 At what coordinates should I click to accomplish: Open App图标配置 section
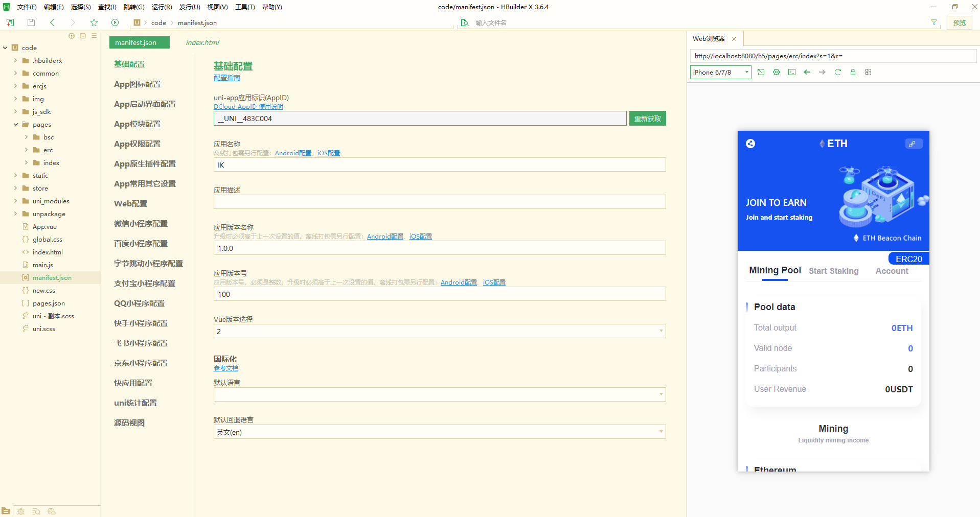point(137,84)
